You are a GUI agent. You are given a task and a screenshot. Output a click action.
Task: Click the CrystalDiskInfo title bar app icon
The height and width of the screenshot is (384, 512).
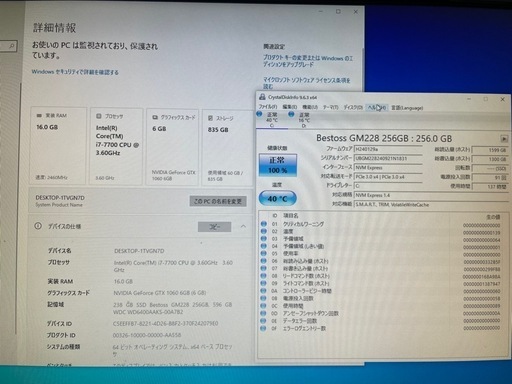coord(262,97)
